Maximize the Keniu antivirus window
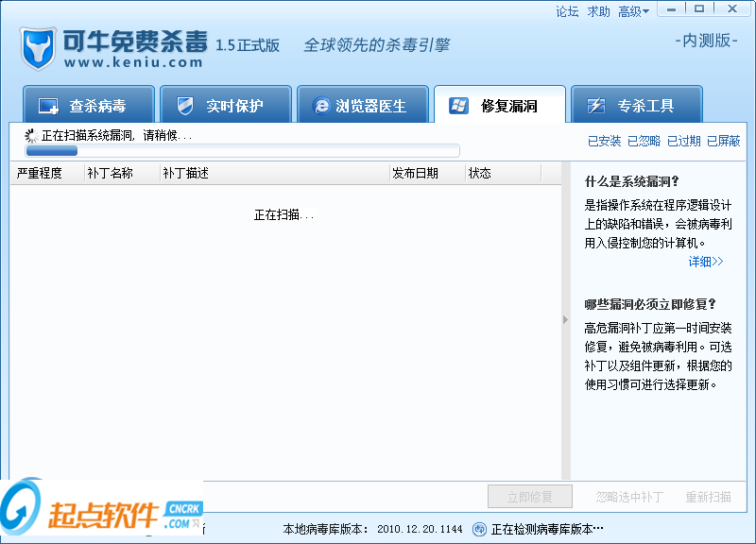Viewport: 756px width, 544px height. point(699,8)
